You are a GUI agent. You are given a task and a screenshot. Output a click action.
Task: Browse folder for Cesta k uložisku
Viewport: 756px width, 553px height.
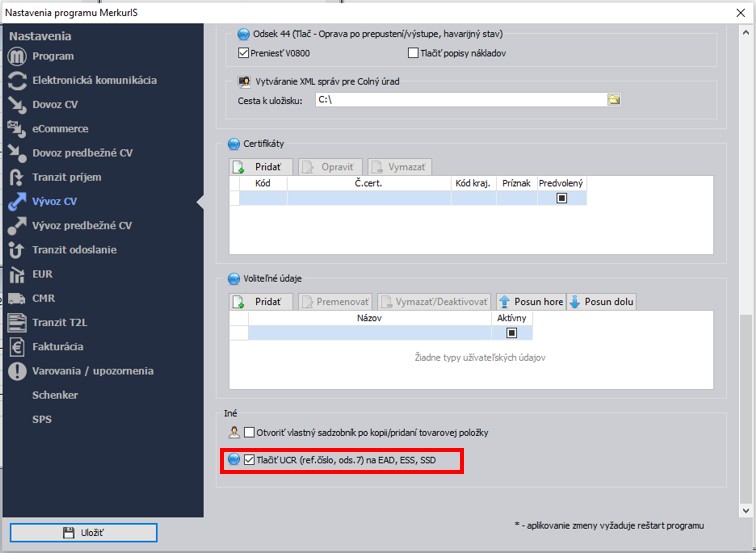coord(614,100)
